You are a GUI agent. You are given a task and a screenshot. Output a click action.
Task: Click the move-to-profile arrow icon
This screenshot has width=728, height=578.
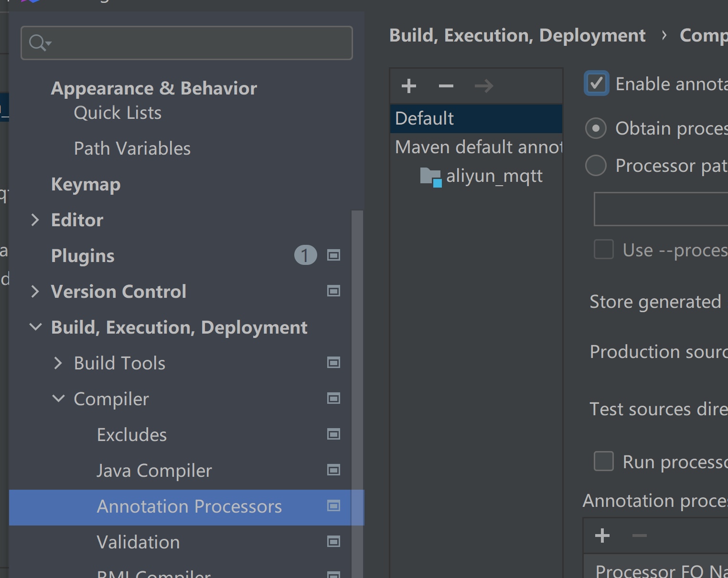click(x=483, y=86)
